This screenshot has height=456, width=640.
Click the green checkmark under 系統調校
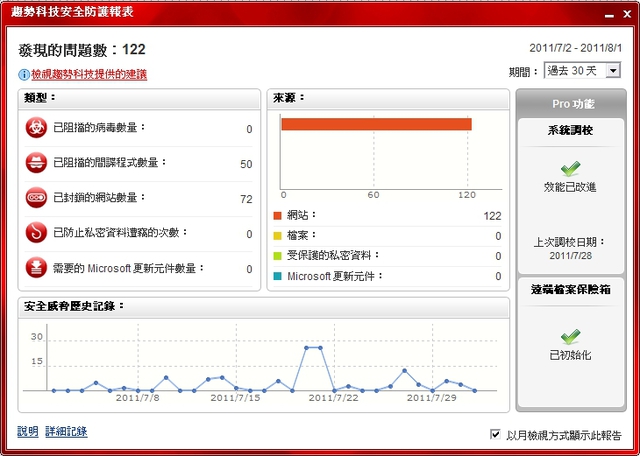click(x=571, y=170)
